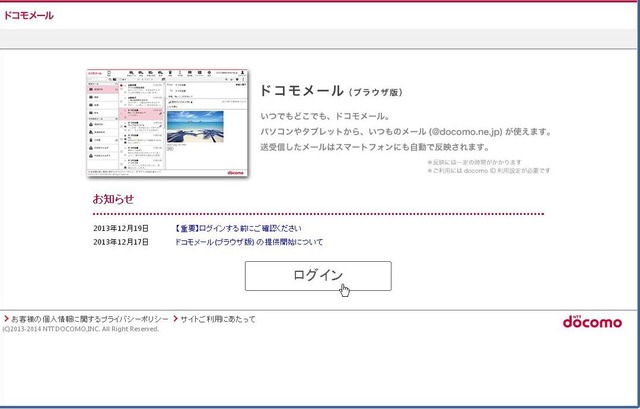This screenshot has width=640, height=409.
Task: Open the privacy policy link in footer
Action: coord(89,319)
